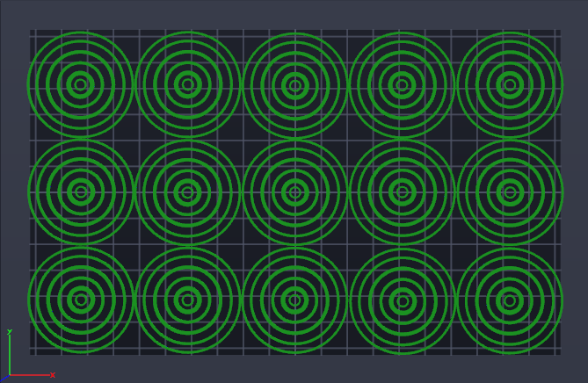Screen dimensions: 588x383
Task: Select innermost circle of first-row, first-column target
Action: 81,84
